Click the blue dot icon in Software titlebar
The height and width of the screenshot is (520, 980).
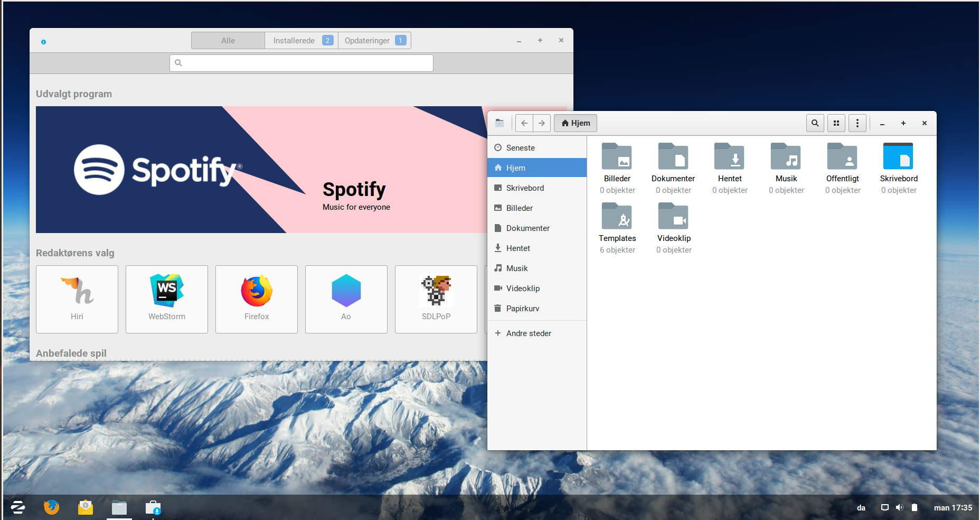pyautogui.click(x=44, y=42)
